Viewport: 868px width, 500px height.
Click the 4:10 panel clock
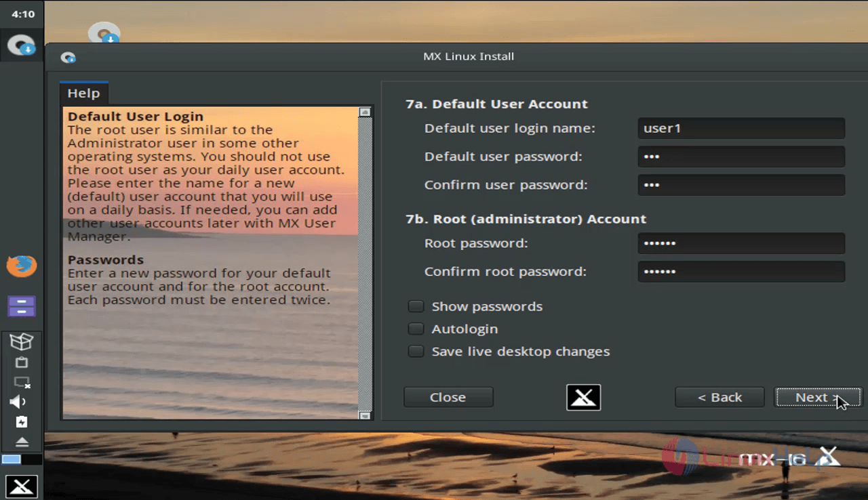point(22,14)
